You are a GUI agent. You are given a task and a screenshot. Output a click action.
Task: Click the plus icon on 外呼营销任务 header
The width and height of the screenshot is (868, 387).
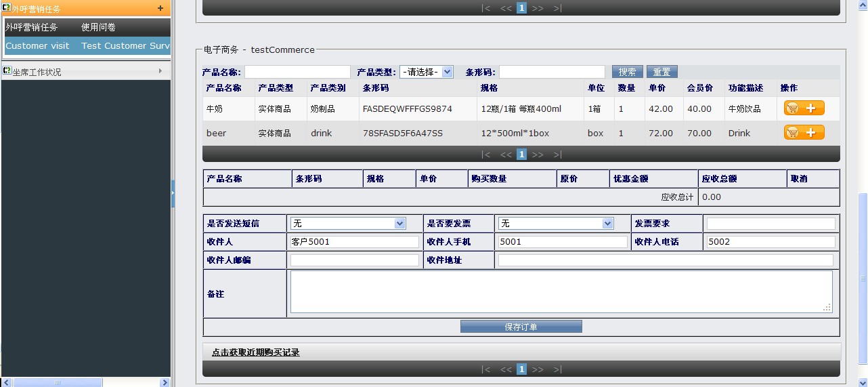(x=160, y=9)
